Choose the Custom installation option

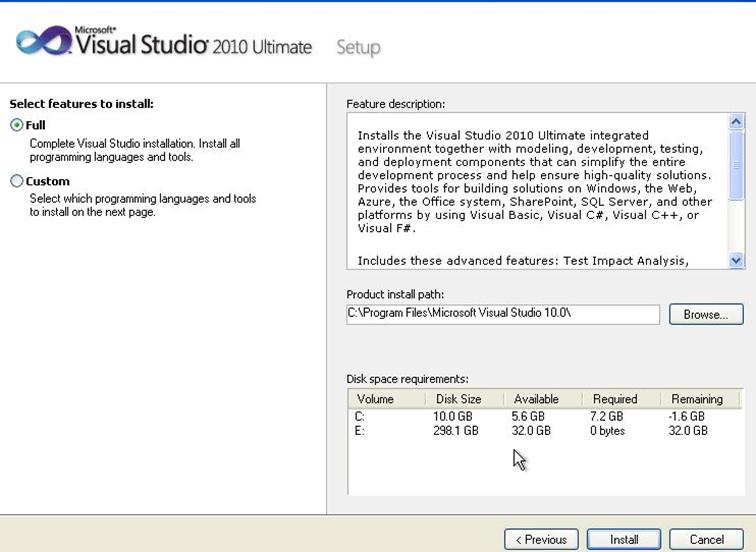[x=17, y=181]
